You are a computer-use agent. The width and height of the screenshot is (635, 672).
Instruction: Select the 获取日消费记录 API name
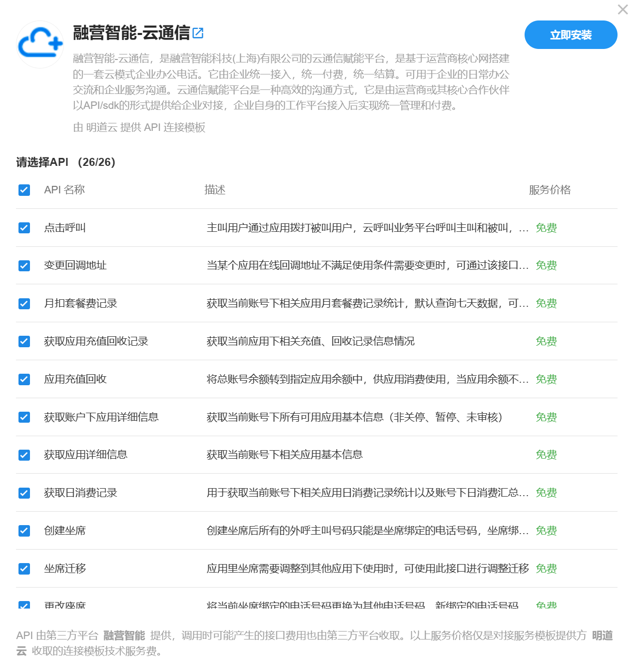click(x=80, y=493)
